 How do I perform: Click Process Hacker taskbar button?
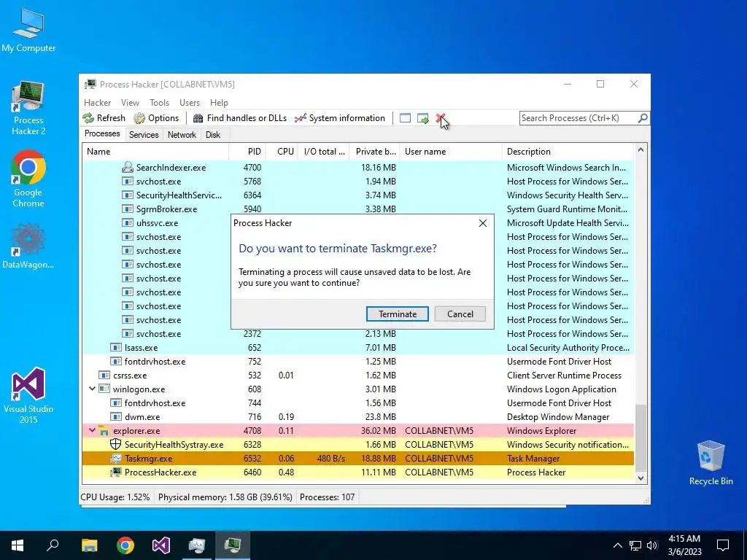tap(233, 545)
